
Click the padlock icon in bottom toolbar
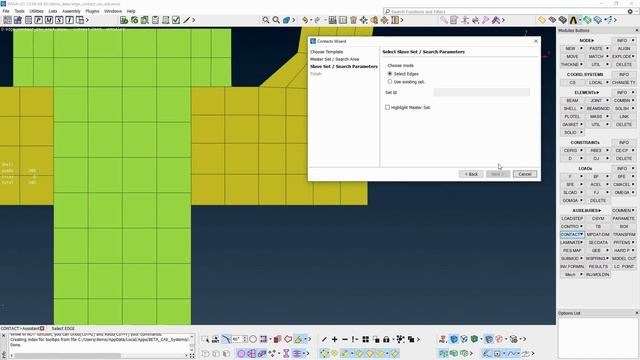coord(386,339)
